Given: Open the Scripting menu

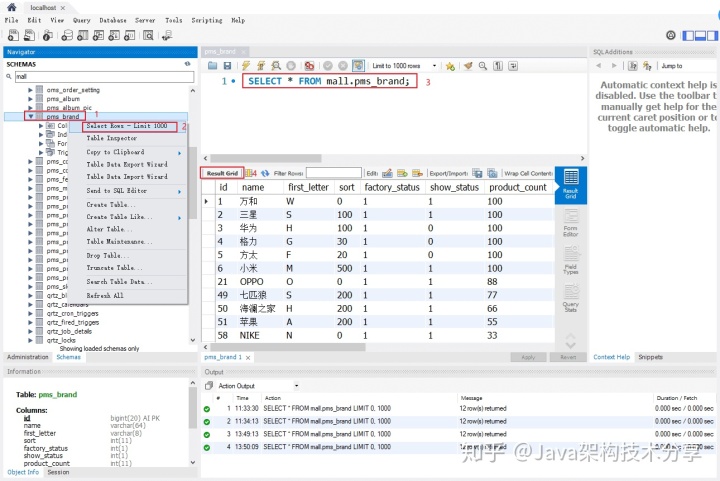Looking at the screenshot, I should point(207,20).
